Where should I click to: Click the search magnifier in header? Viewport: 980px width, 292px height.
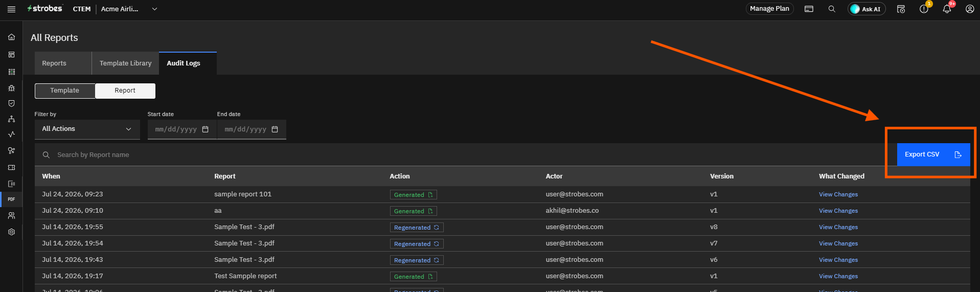point(832,9)
